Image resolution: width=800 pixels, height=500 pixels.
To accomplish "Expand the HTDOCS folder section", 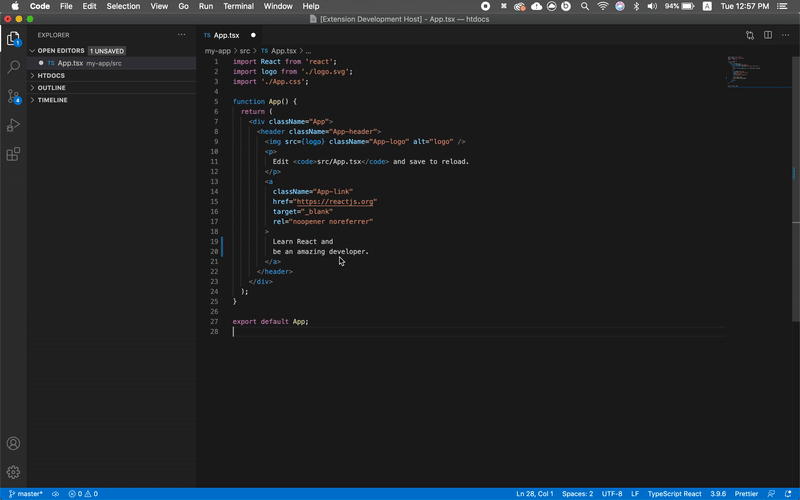I will [x=51, y=75].
